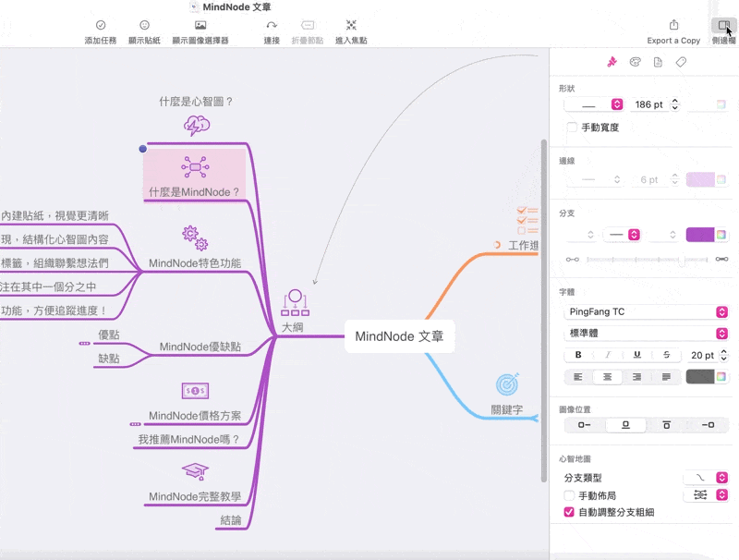Toggle strikethrough text formatting
The width and height of the screenshot is (739, 560).
click(666, 355)
